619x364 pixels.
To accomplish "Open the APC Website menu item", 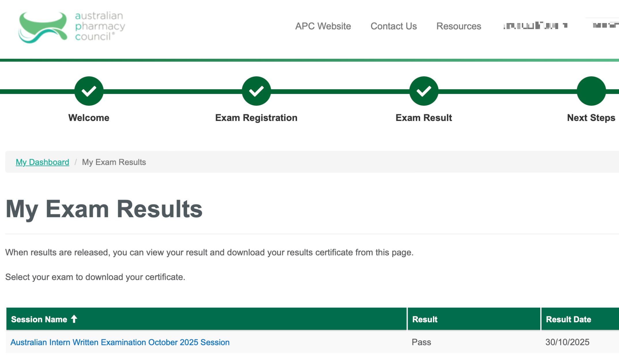I will coord(323,26).
